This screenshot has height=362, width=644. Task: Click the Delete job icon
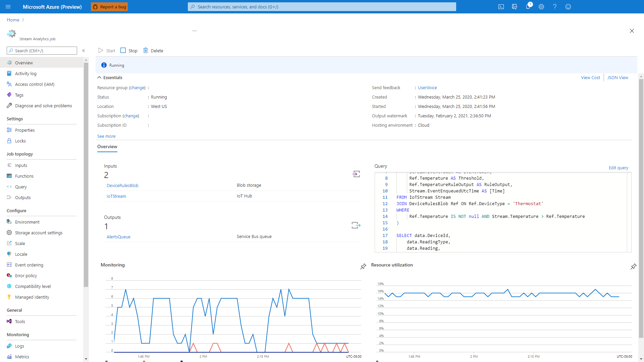pyautogui.click(x=145, y=50)
